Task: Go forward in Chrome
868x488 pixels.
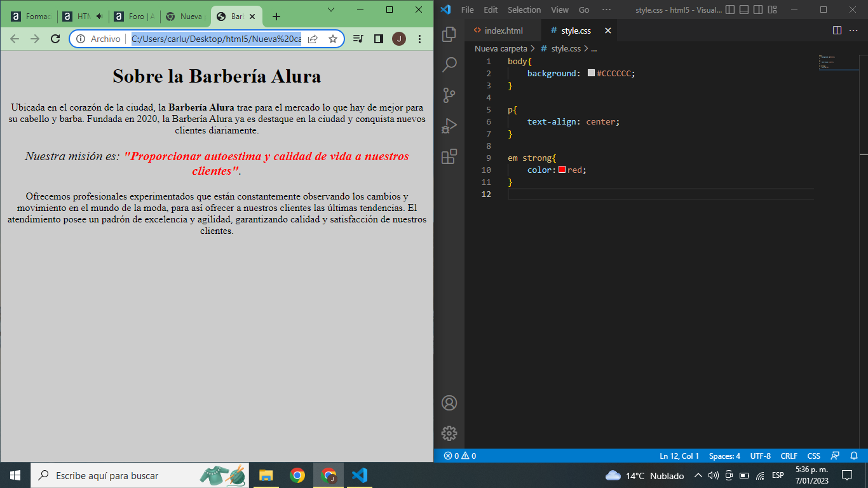Action: 35,39
